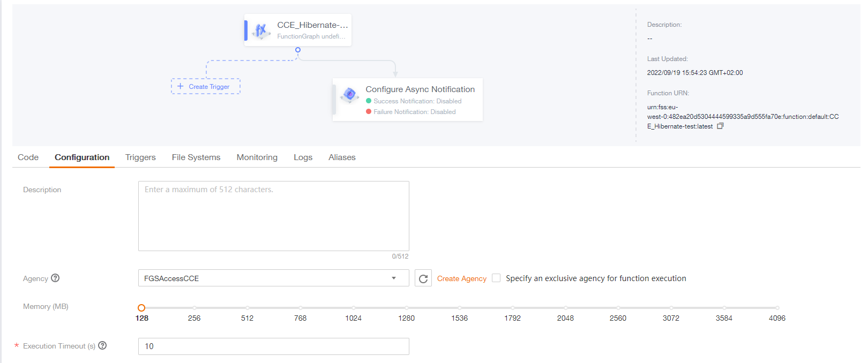Refresh the agency list
The width and height of the screenshot is (868, 363).
coord(423,278)
